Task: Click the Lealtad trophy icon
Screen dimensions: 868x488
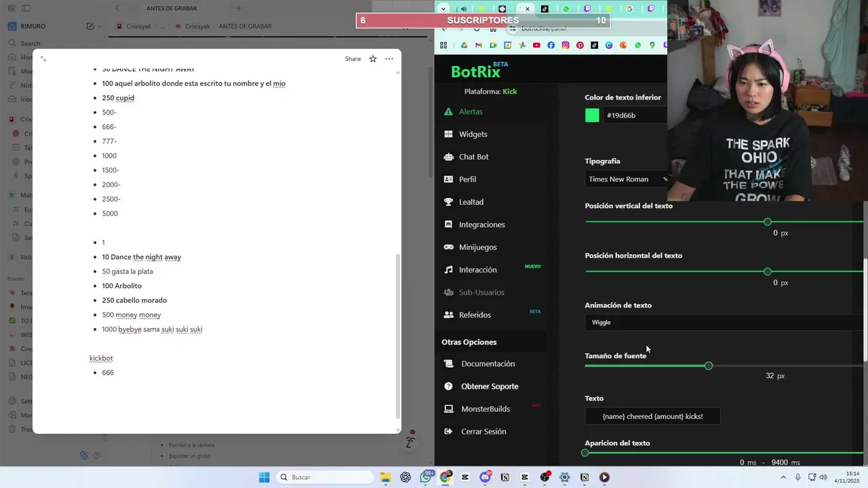Action: 448,202
